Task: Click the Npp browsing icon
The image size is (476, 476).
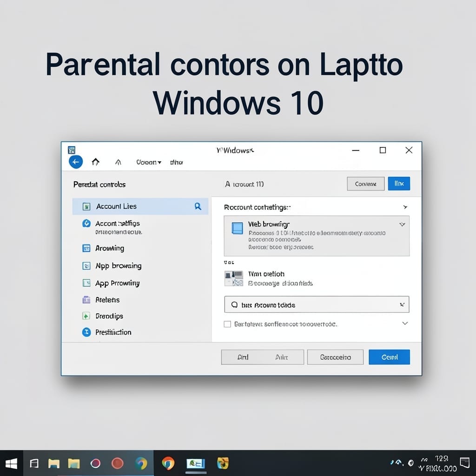Action: click(86, 266)
